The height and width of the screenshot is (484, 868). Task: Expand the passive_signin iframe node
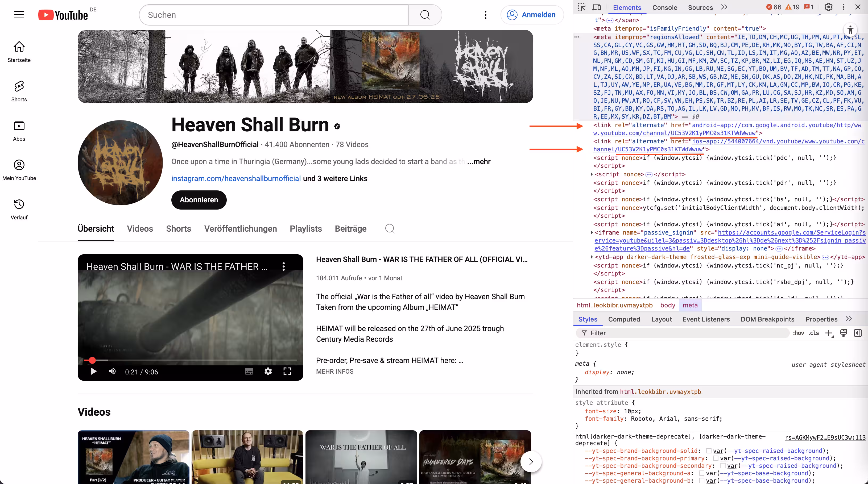pyautogui.click(x=592, y=232)
